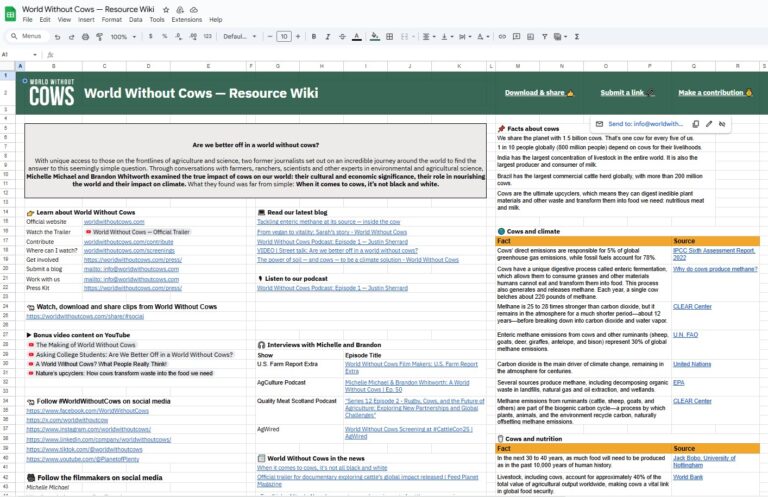Viewport: 768px width, 497px height.
Task: Increase decimal places
Action: (x=193, y=37)
